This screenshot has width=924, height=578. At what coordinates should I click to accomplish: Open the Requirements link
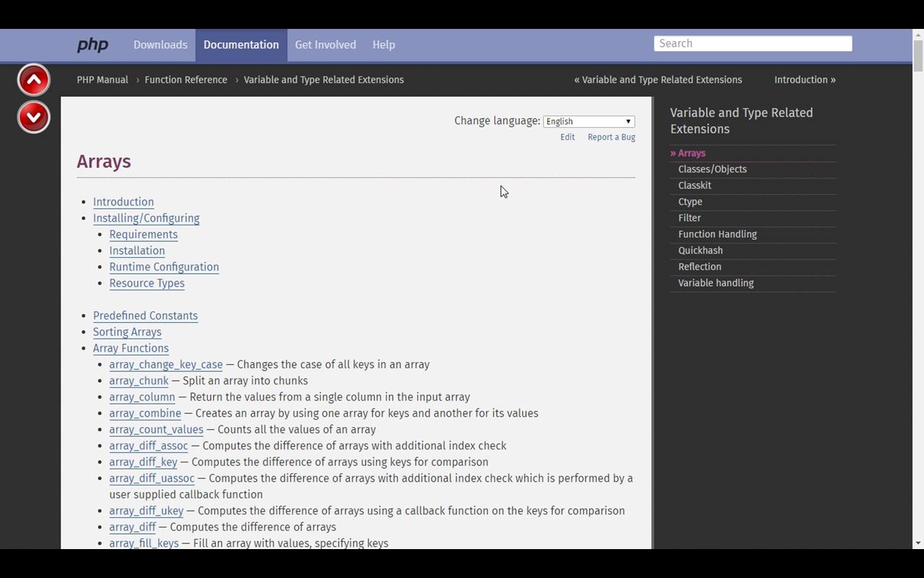[x=143, y=234]
